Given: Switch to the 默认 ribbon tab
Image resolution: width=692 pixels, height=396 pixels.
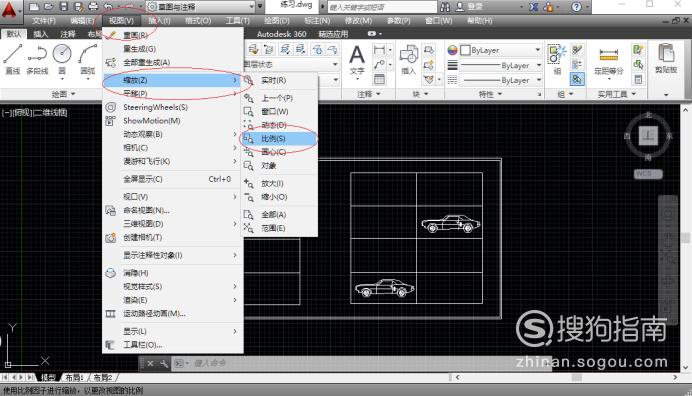Looking at the screenshot, I should click(13, 34).
